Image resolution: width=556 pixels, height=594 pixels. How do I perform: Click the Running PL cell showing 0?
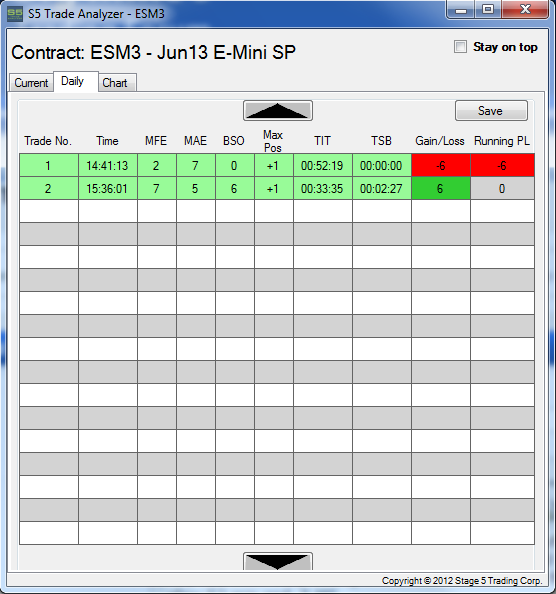tap(503, 188)
